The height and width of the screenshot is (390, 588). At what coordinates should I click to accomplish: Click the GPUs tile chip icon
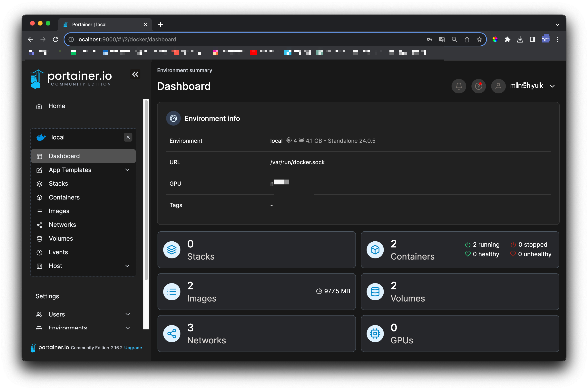(375, 334)
